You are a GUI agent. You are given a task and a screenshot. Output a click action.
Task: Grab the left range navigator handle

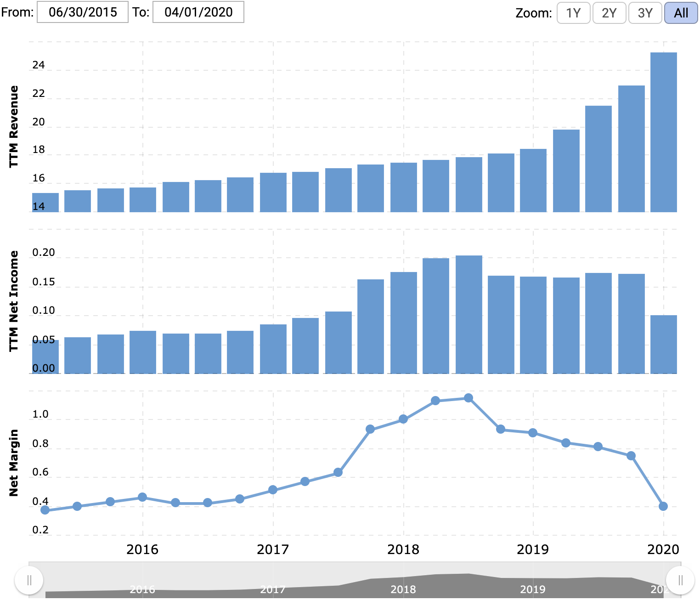[29, 580]
